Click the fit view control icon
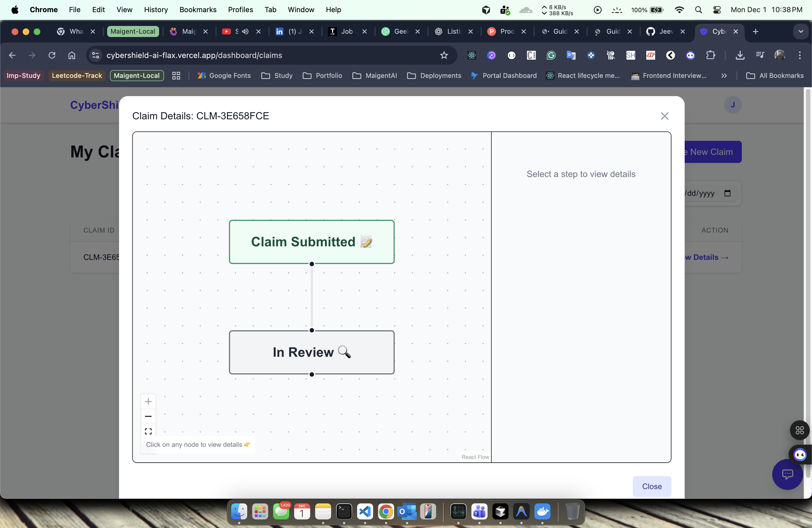This screenshot has width=812, height=528. tap(148, 431)
